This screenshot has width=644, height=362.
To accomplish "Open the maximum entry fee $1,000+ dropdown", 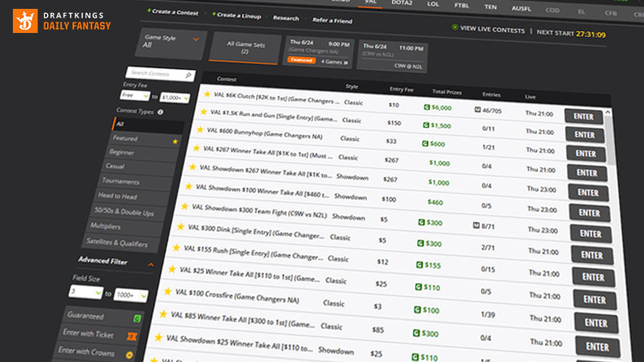I will pyautogui.click(x=174, y=97).
